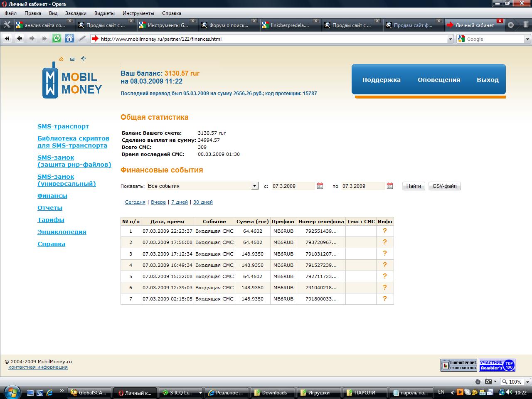Open a new tab with the plus button

[511, 25]
